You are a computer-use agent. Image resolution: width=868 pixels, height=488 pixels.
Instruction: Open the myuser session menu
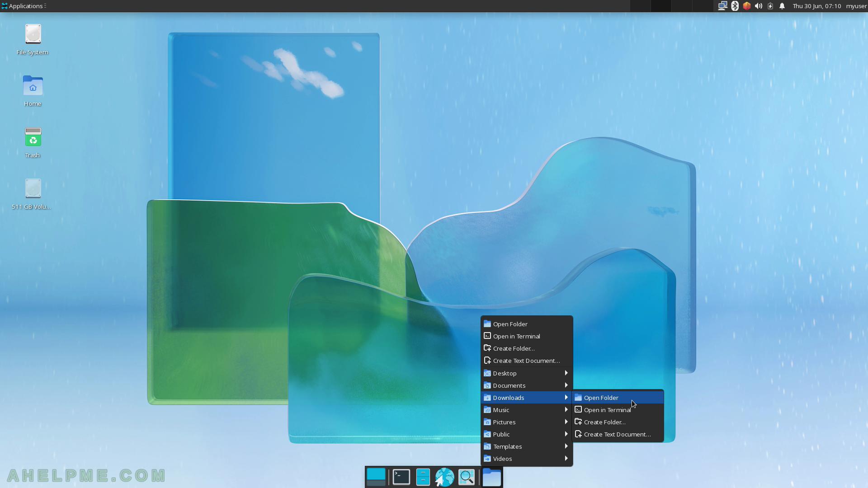[x=856, y=6]
